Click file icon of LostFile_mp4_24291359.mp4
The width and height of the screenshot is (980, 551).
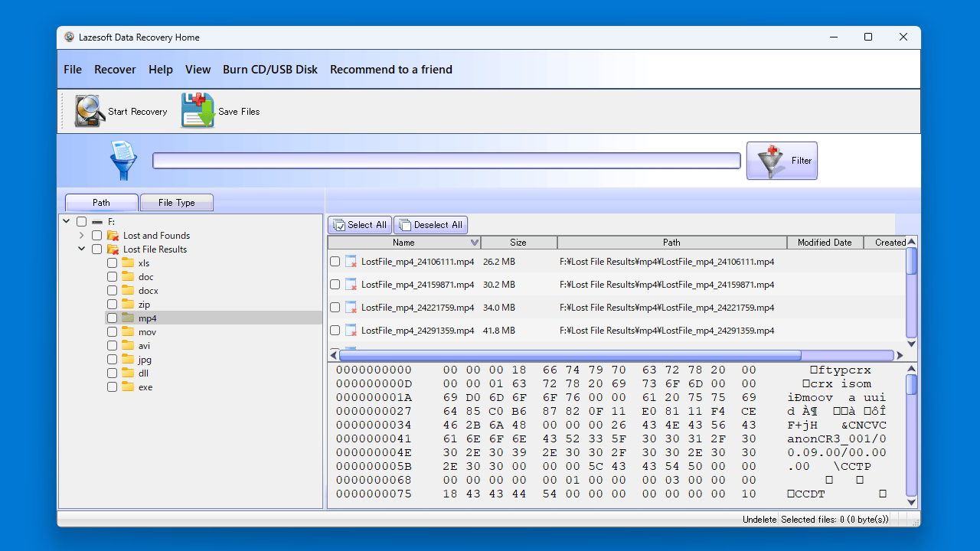pyautogui.click(x=351, y=330)
